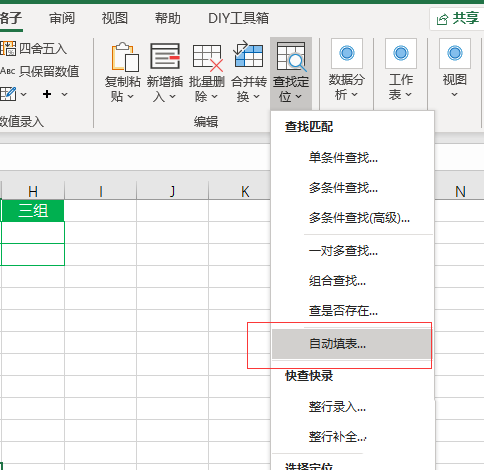
Task: Expand the 工作表 dropdown arrow
Action: pos(409,95)
